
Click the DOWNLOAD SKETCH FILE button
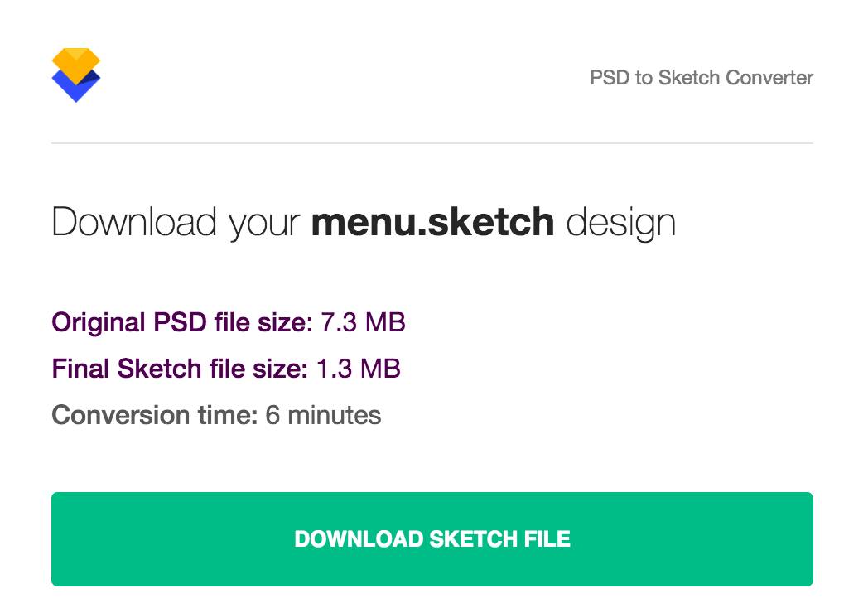[433, 538]
